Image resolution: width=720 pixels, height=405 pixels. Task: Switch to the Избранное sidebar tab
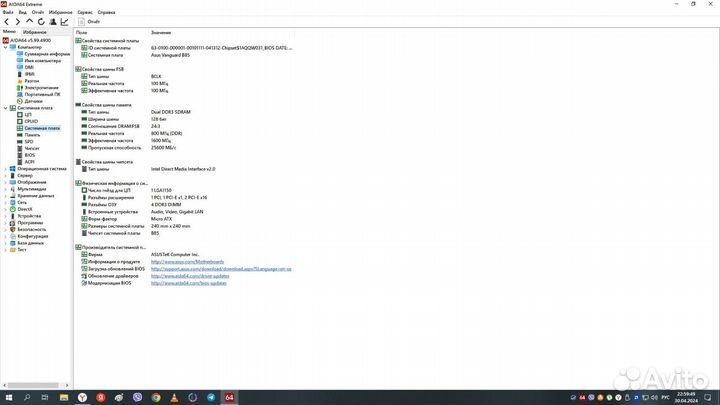(x=35, y=32)
